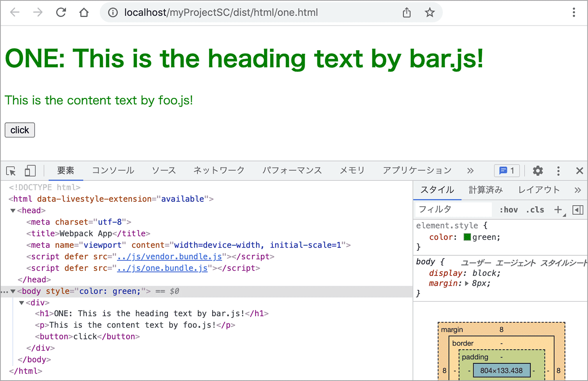
Task: Click the page's click button
Action: click(x=20, y=130)
